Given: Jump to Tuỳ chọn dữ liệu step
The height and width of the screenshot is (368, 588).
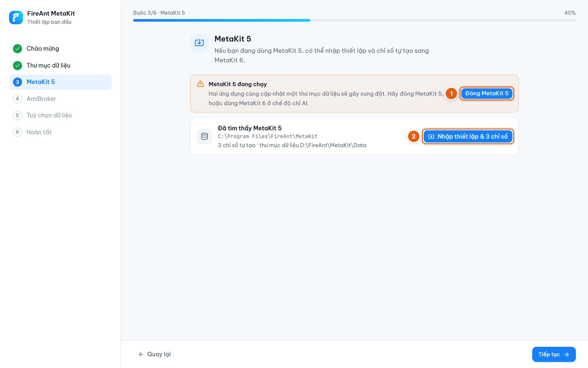Looking at the screenshot, I should [60, 115].
